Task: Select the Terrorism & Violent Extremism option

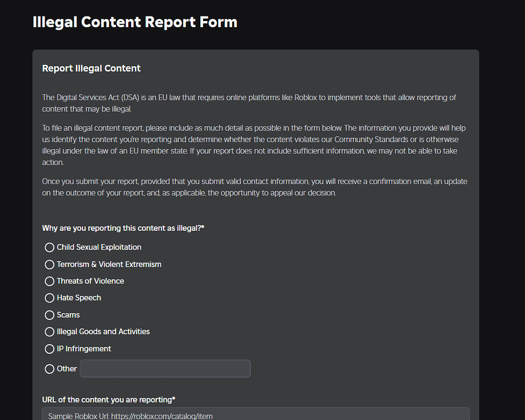Action: coord(49,264)
